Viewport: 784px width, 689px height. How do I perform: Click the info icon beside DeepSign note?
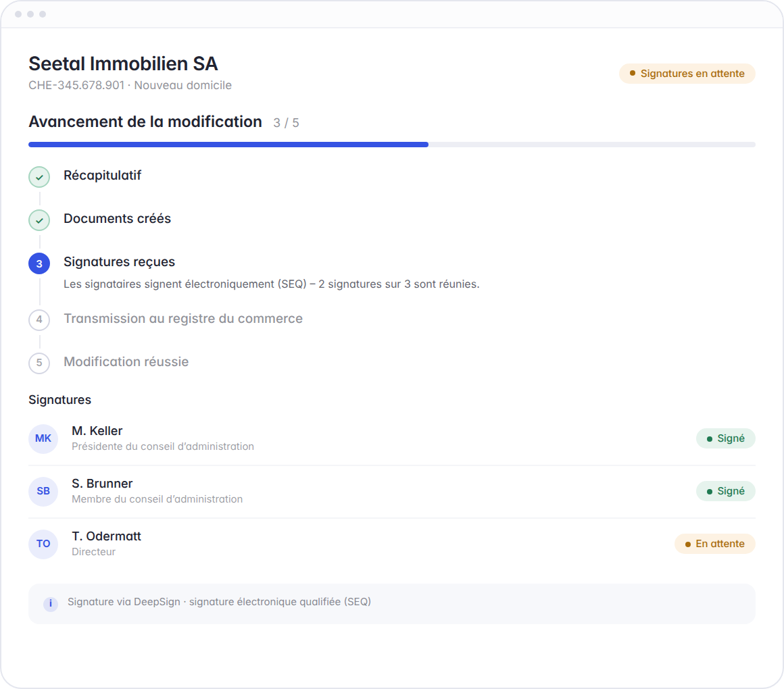pyautogui.click(x=51, y=604)
